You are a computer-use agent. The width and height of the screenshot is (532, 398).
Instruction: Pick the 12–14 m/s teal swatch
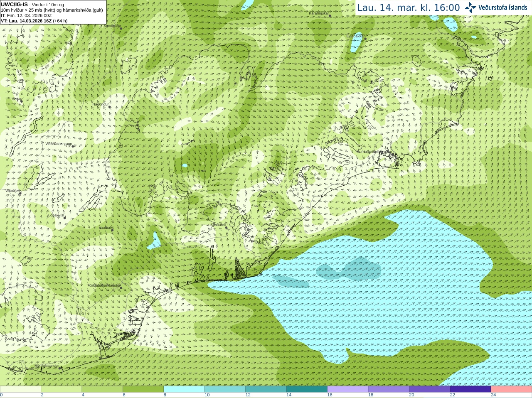coord(266,389)
